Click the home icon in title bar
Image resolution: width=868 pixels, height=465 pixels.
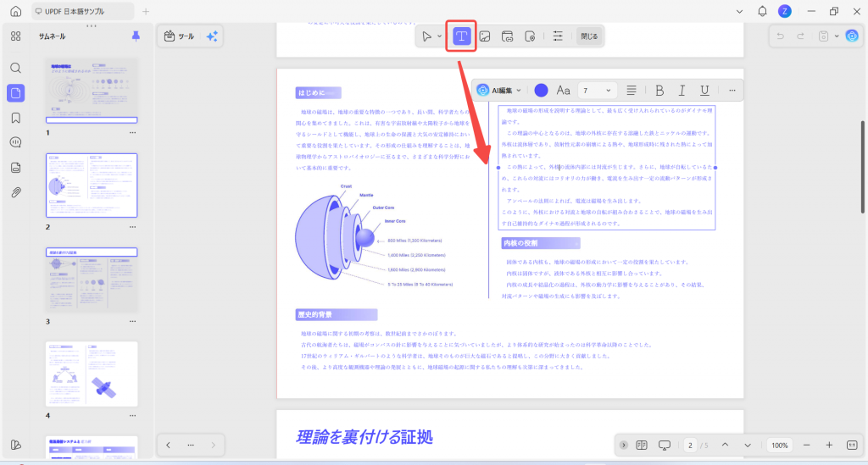15,11
